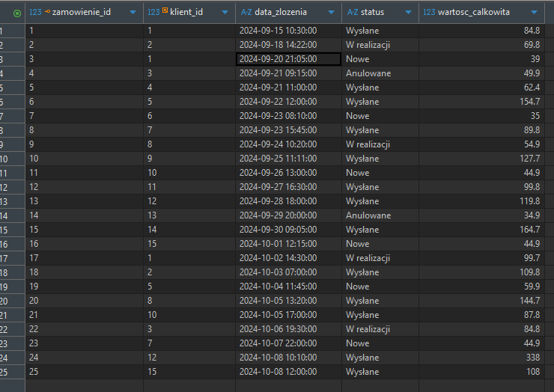The image size is (554, 392).
Task: Select the date cell 2024-10-08 12:00:00
Action: (x=278, y=372)
